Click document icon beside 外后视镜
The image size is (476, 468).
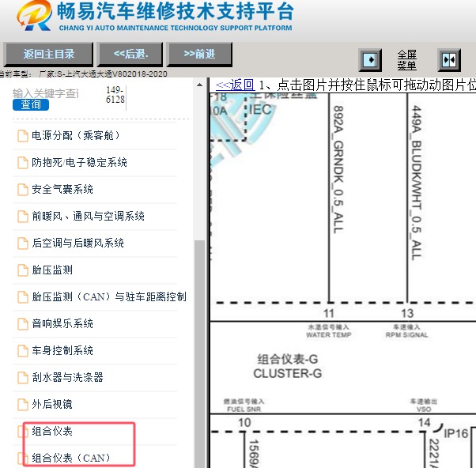[x=23, y=405]
